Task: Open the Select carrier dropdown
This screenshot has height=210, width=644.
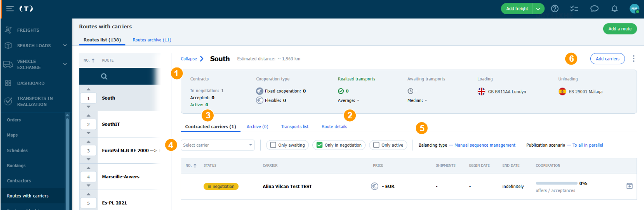Action: point(218,145)
